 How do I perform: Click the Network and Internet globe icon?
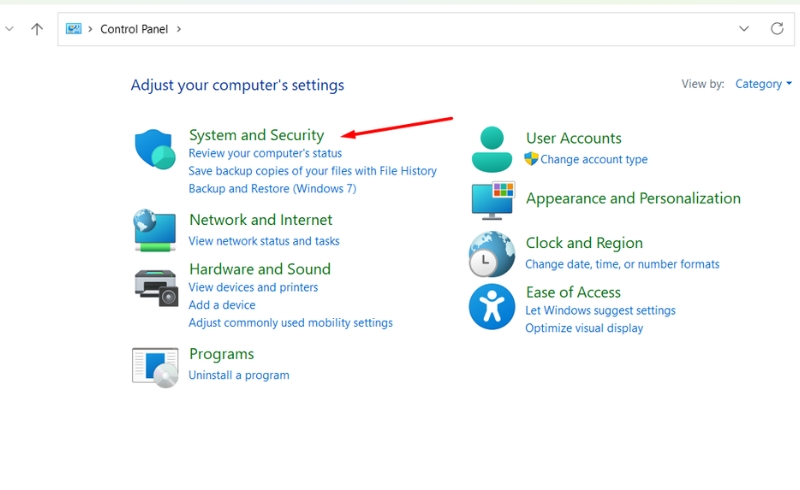155,230
